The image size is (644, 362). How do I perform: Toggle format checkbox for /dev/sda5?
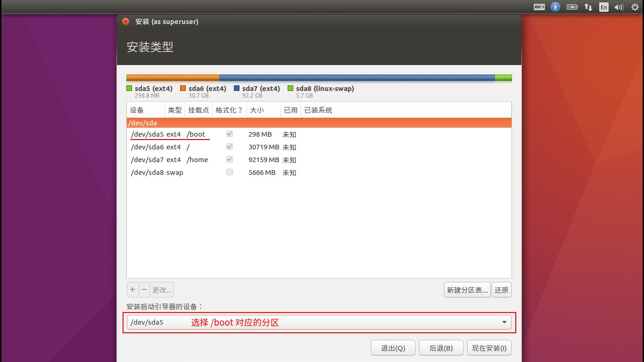point(229,134)
